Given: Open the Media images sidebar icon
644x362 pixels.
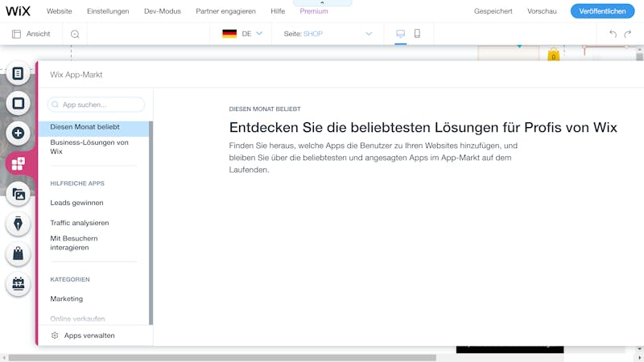Looking at the screenshot, I should [x=18, y=194].
